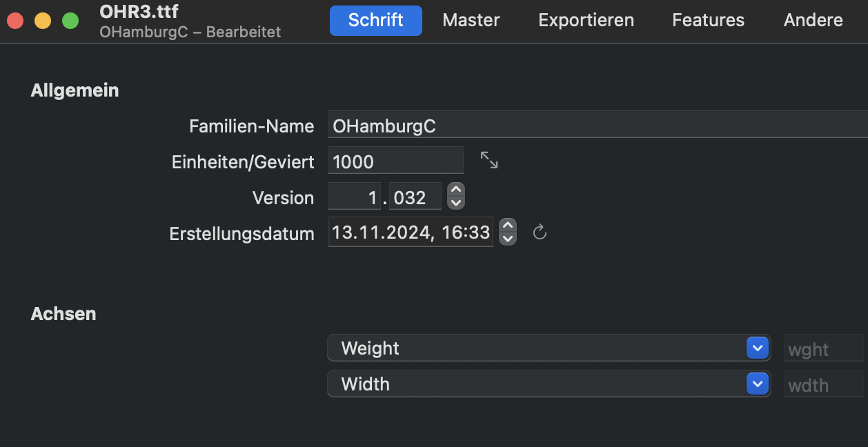Reset Erstellungsdatum with the refresh icon
This screenshot has height=447, width=868.
pyautogui.click(x=540, y=232)
